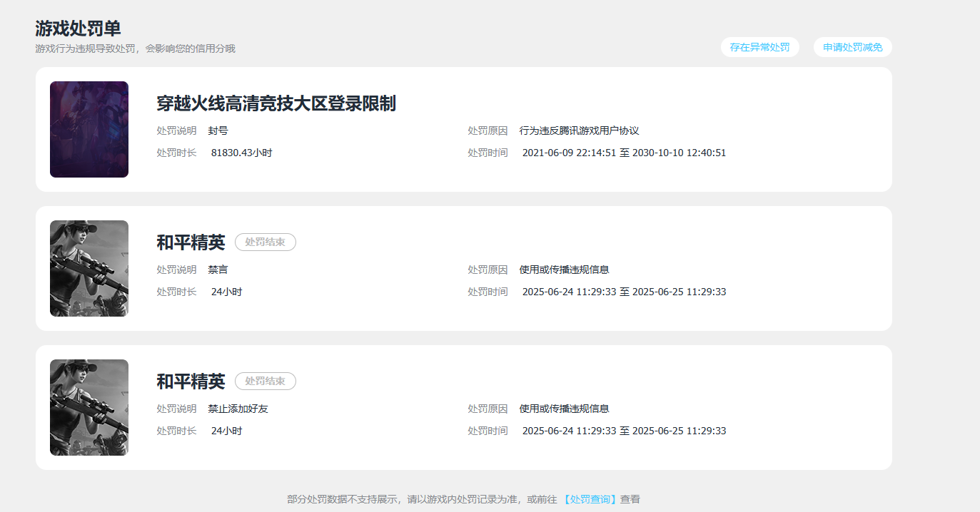980x512 pixels.
Task: Click the 处罚时间 label in the 穿越火线 card
Action: 488,153
